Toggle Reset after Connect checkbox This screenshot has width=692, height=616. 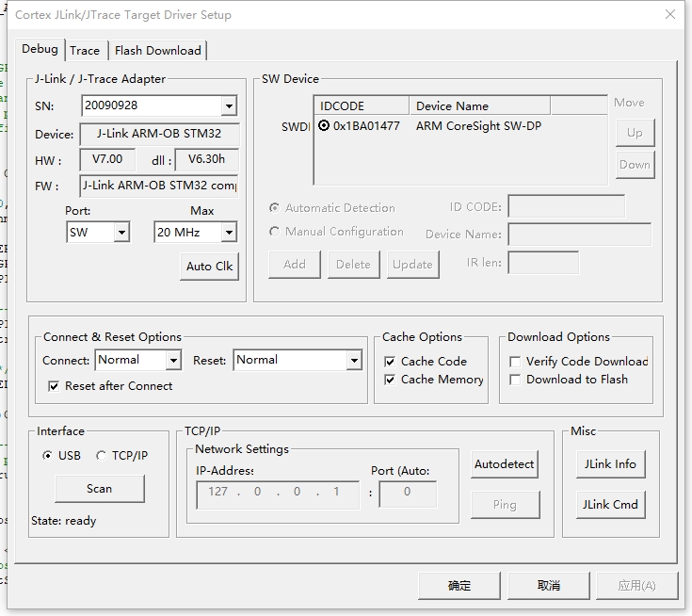pyautogui.click(x=54, y=386)
